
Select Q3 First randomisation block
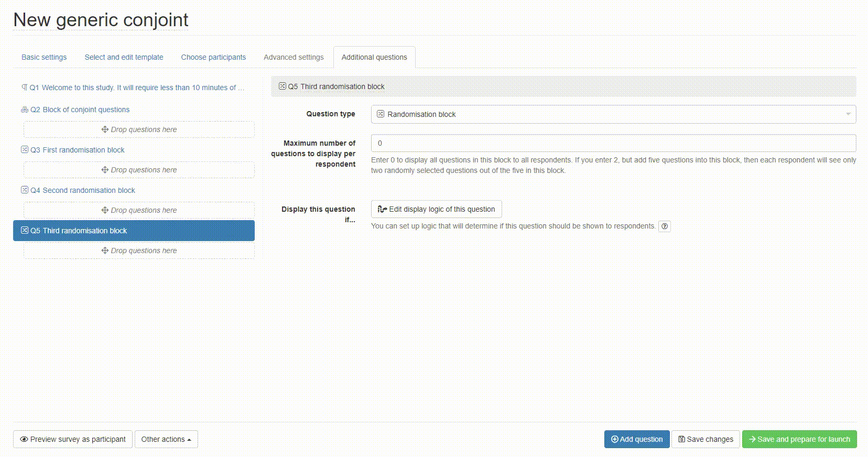click(x=134, y=150)
